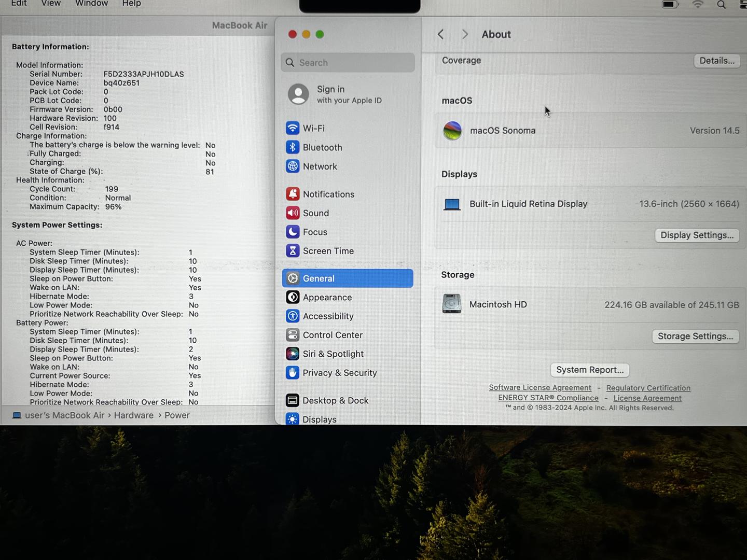
Task: Select the Network globe icon in sidebar
Action: pyautogui.click(x=293, y=166)
